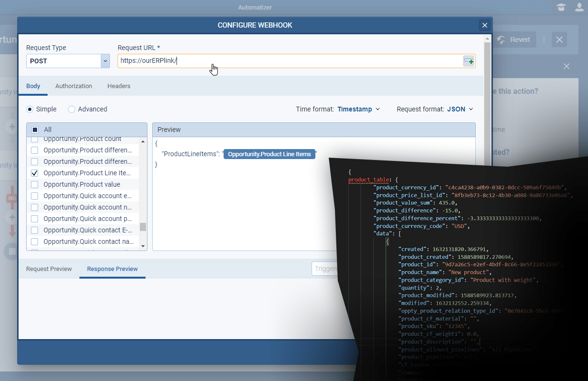588x381 pixels.
Task: Expand the Request format JSON dropdown
Action: 460,109
